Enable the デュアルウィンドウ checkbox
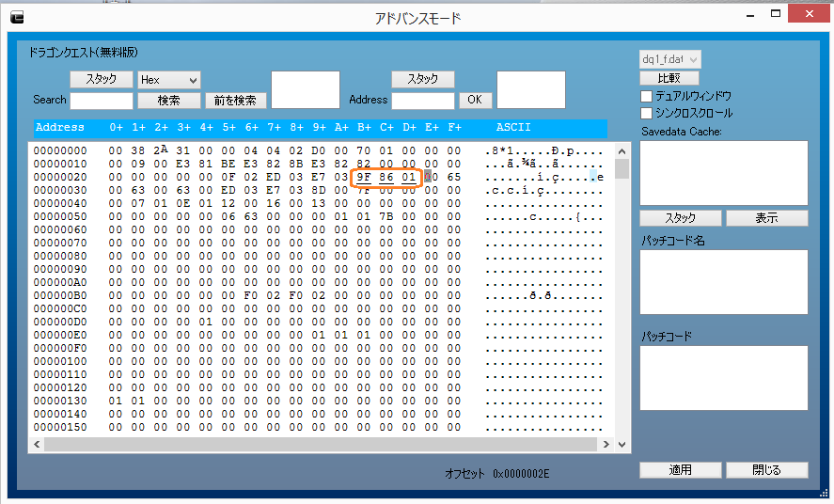Viewport: 834px width, 504px height. [x=646, y=96]
